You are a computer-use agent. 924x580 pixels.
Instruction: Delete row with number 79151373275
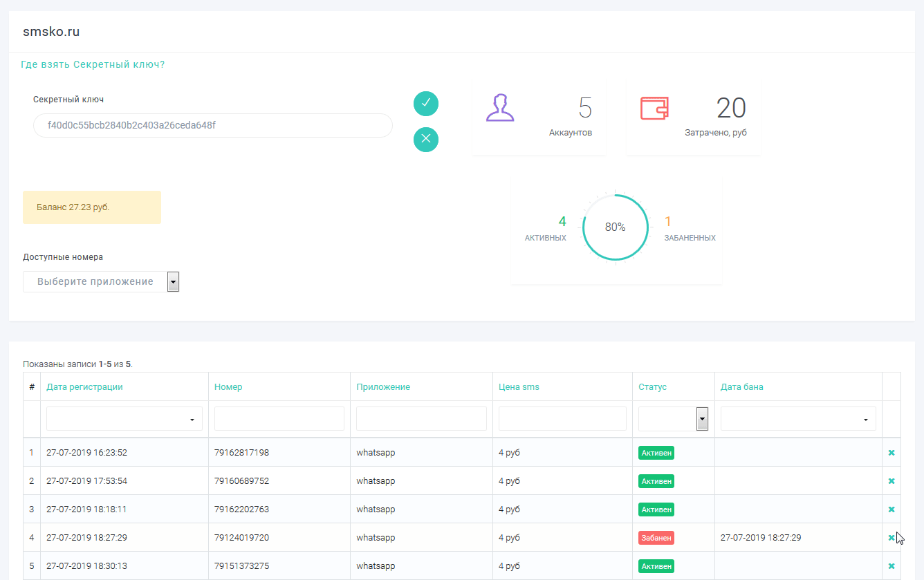[x=891, y=566]
